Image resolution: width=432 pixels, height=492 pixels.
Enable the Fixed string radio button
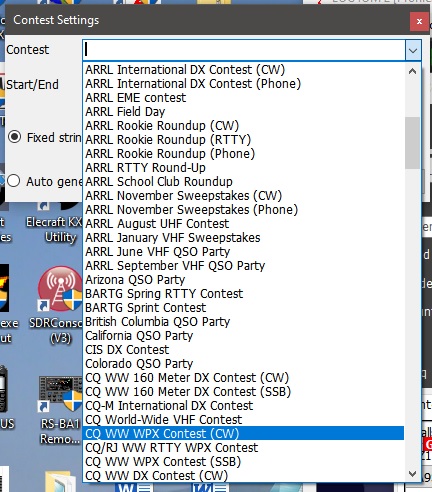coord(15,137)
